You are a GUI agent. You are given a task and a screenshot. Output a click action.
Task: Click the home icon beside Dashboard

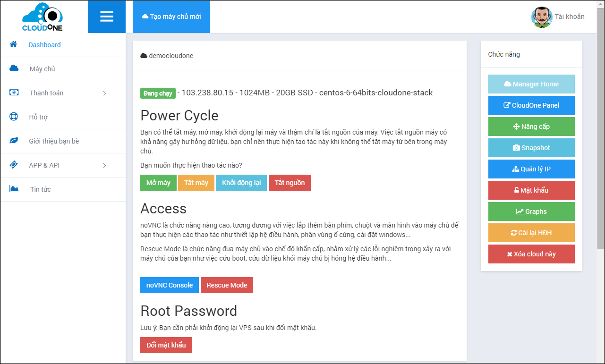coord(14,44)
